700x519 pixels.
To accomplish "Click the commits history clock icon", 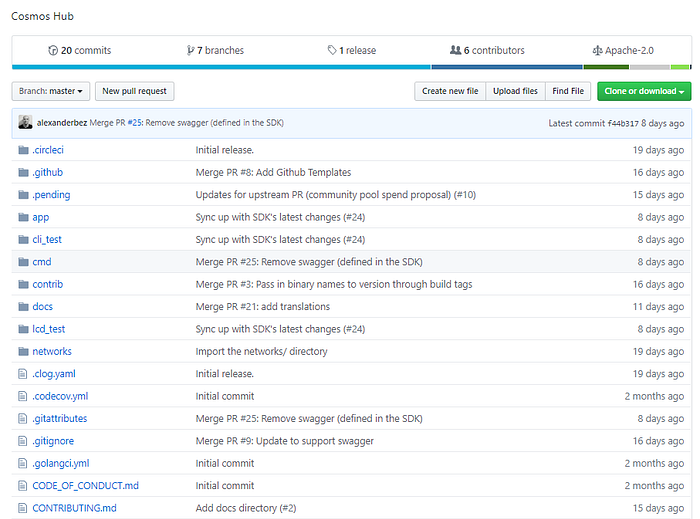I will coord(53,50).
